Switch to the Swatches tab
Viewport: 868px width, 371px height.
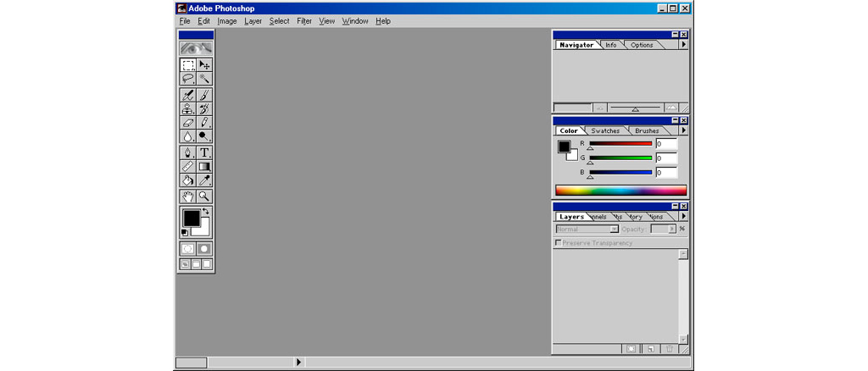(605, 131)
